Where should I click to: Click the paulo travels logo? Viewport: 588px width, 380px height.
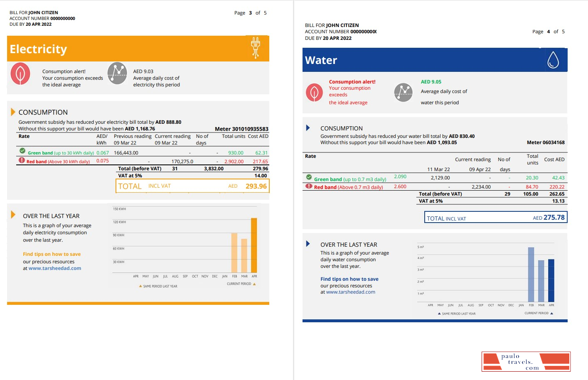[x=525, y=361]
